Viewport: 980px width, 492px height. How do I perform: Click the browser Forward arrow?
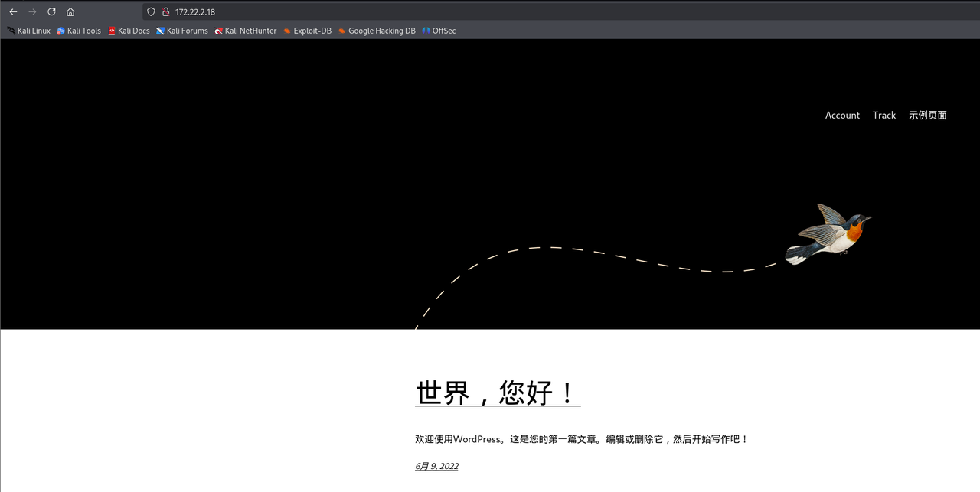32,11
